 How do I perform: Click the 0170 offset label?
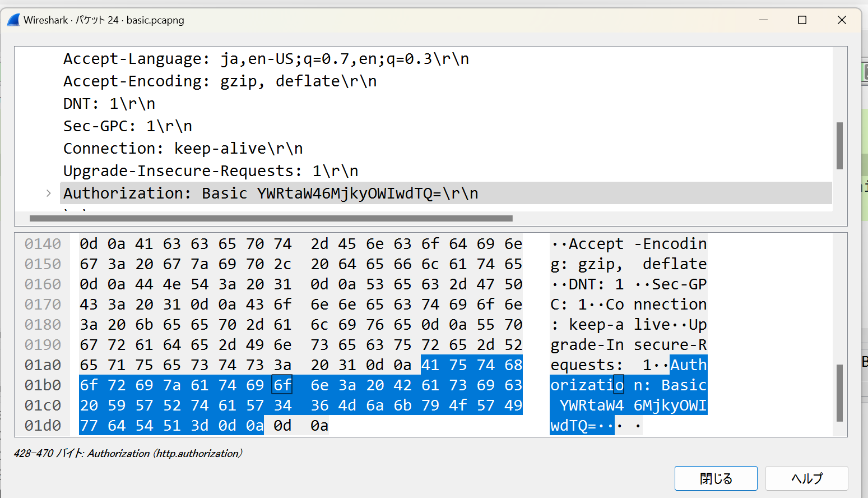pyautogui.click(x=43, y=305)
